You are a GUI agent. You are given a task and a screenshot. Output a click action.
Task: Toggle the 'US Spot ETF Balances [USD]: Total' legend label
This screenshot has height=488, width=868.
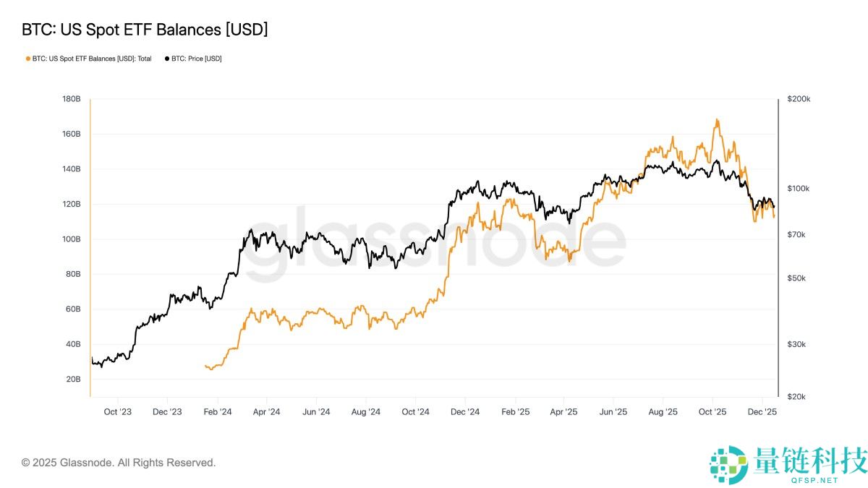pyautogui.click(x=92, y=59)
